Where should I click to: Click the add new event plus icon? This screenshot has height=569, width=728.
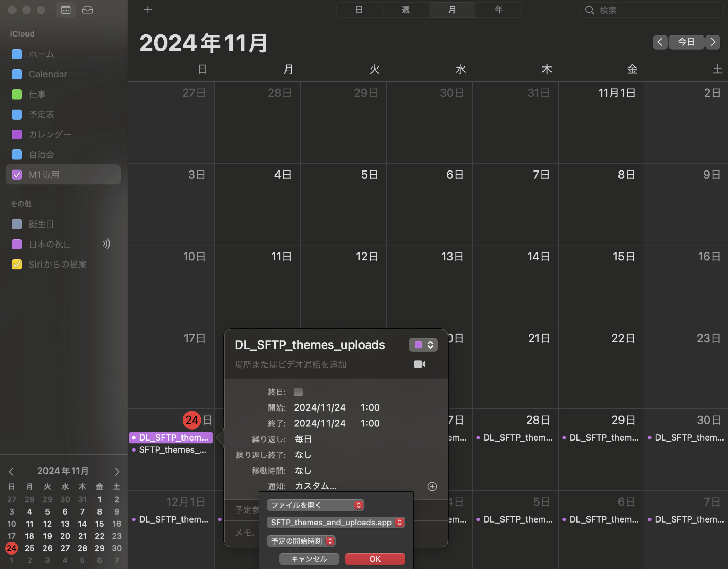(x=148, y=10)
